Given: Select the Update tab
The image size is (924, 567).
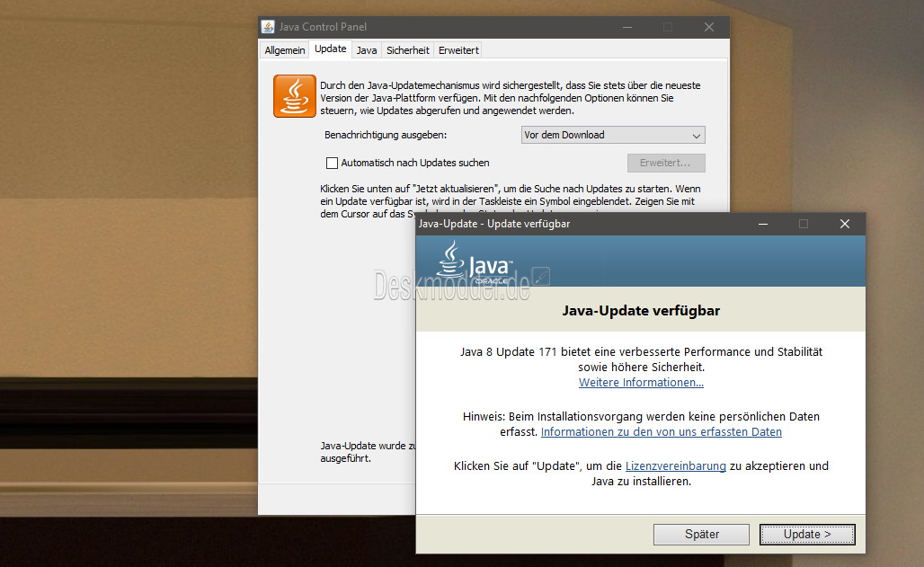Looking at the screenshot, I should pos(330,49).
